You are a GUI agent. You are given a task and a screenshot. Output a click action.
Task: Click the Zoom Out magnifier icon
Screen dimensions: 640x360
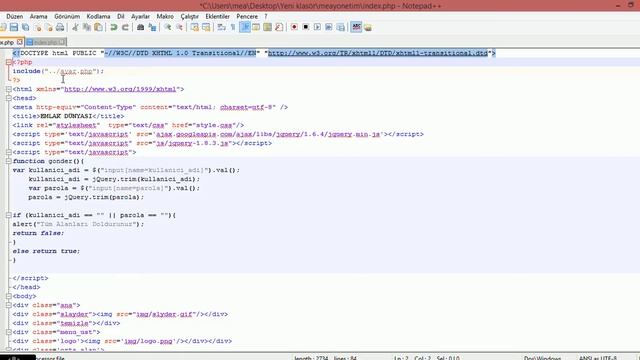tap(179, 27)
